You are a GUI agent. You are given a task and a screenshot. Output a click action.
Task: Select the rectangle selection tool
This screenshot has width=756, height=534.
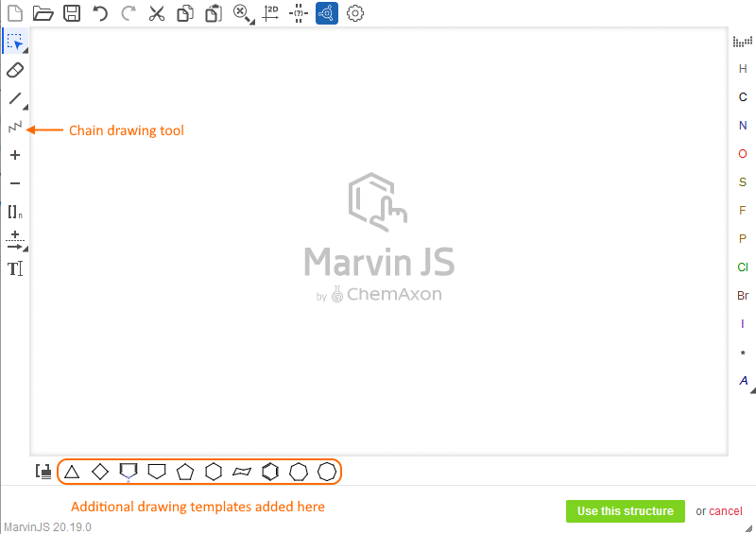click(x=15, y=42)
